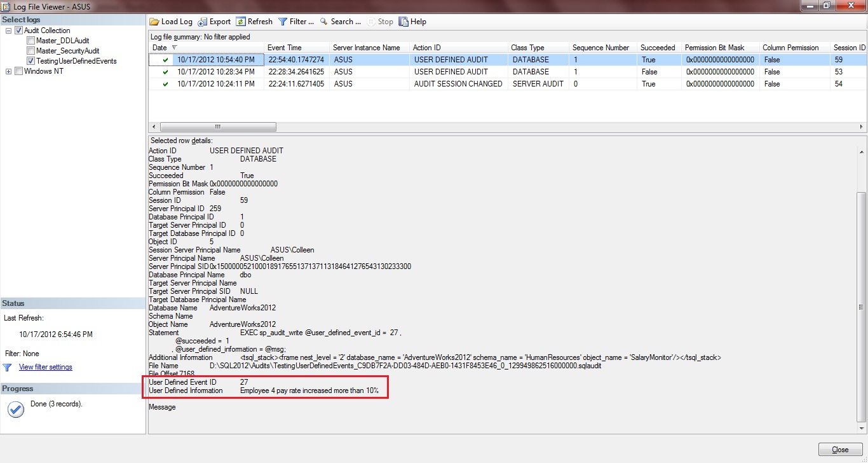Uncheck the TestingUserDefinedEvents log
The height and width of the screenshot is (463, 868).
tap(30, 60)
